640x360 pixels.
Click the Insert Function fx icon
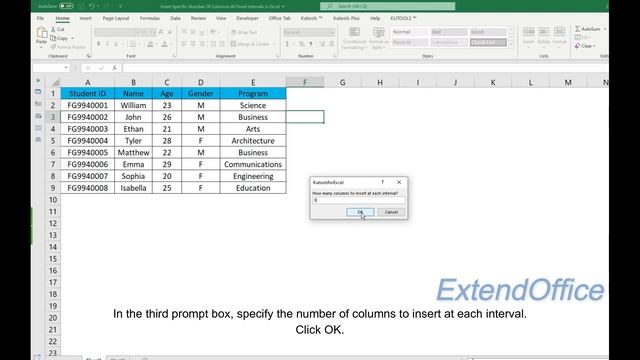[115, 68]
